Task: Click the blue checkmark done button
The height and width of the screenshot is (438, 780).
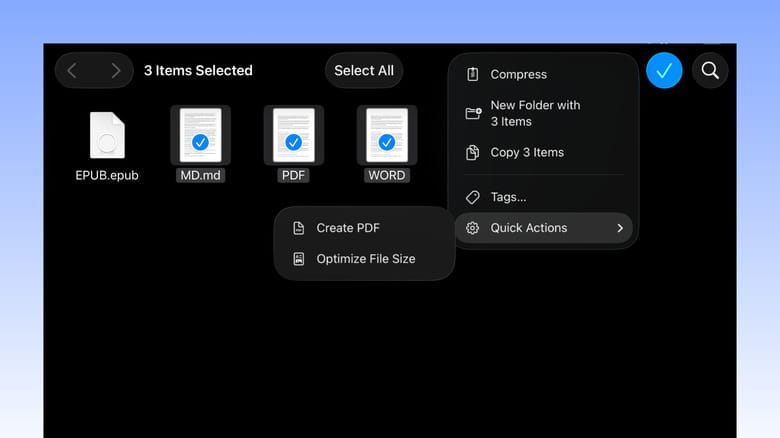Action: 664,70
